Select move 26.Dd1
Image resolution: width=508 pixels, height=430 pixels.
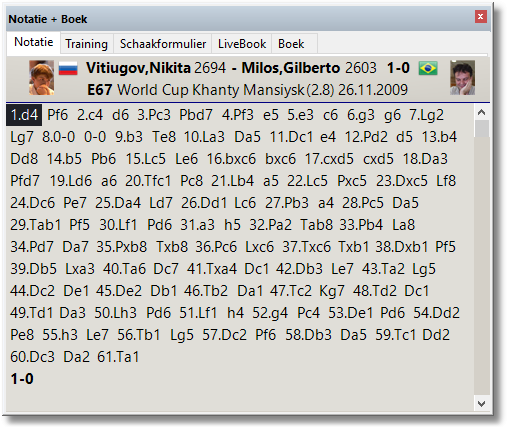tap(204, 203)
